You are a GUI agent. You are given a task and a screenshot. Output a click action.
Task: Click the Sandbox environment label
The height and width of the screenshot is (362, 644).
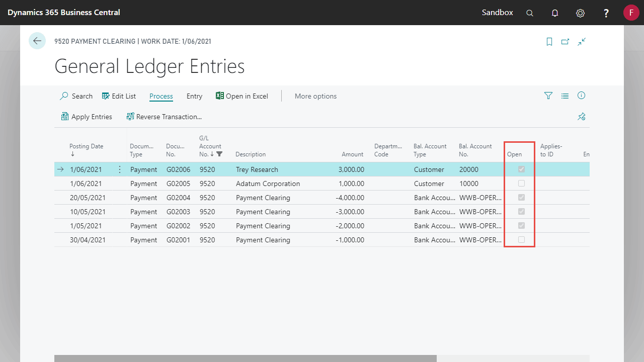coord(498,13)
